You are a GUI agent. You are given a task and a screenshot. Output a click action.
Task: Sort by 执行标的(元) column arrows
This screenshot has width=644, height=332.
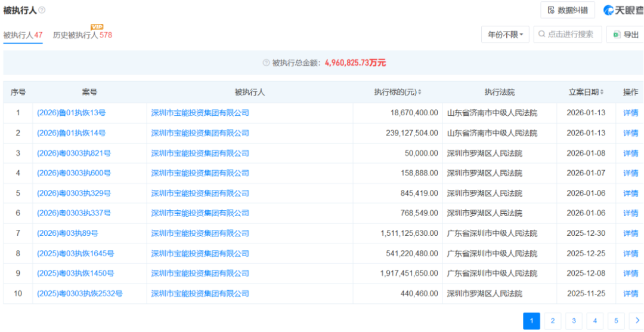tap(419, 93)
